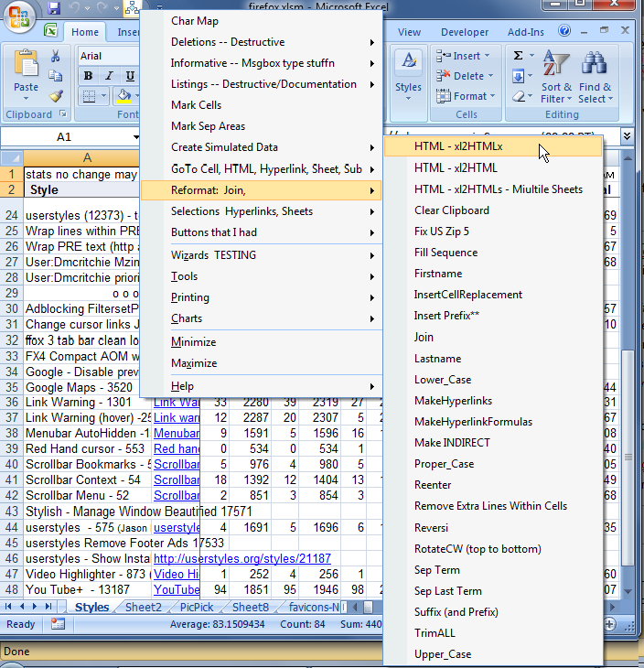Click the AutoSum sigma icon
This screenshot has height=668, width=644.
click(518, 56)
